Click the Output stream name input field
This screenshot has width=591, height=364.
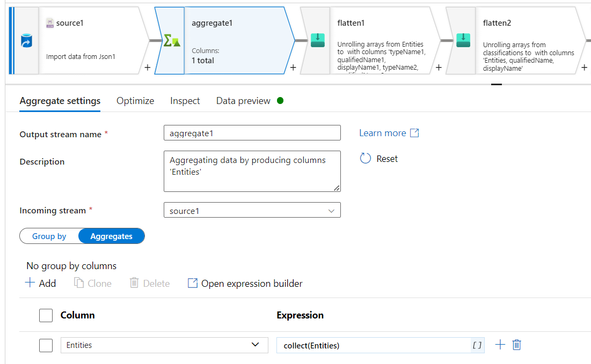coord(252,133)
